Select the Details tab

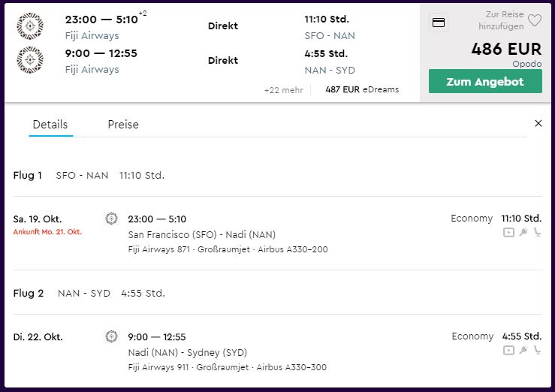pos(50,125)
